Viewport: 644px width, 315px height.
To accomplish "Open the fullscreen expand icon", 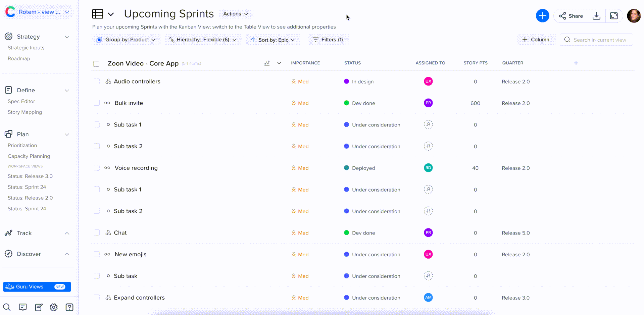I will click(x=614, y=16).
